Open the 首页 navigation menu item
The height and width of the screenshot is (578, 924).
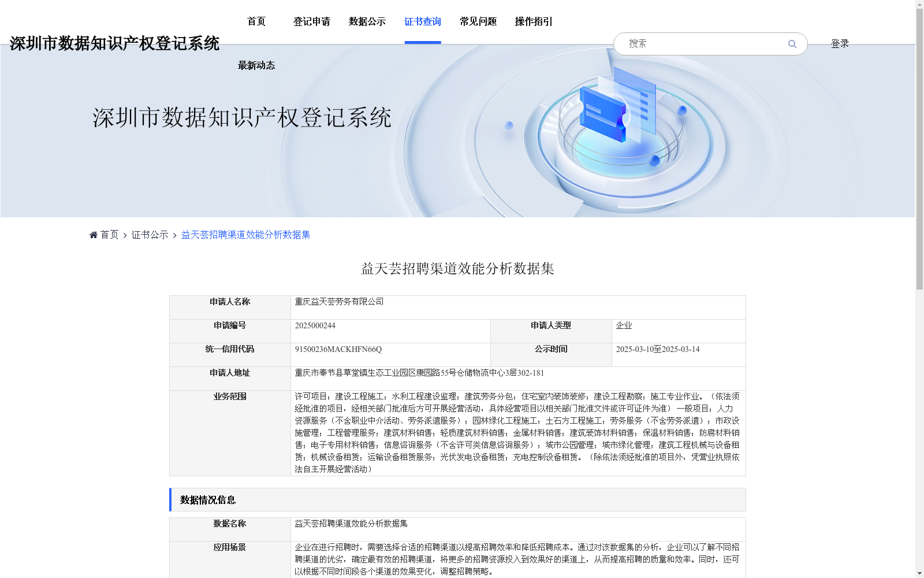click(256, 21)
